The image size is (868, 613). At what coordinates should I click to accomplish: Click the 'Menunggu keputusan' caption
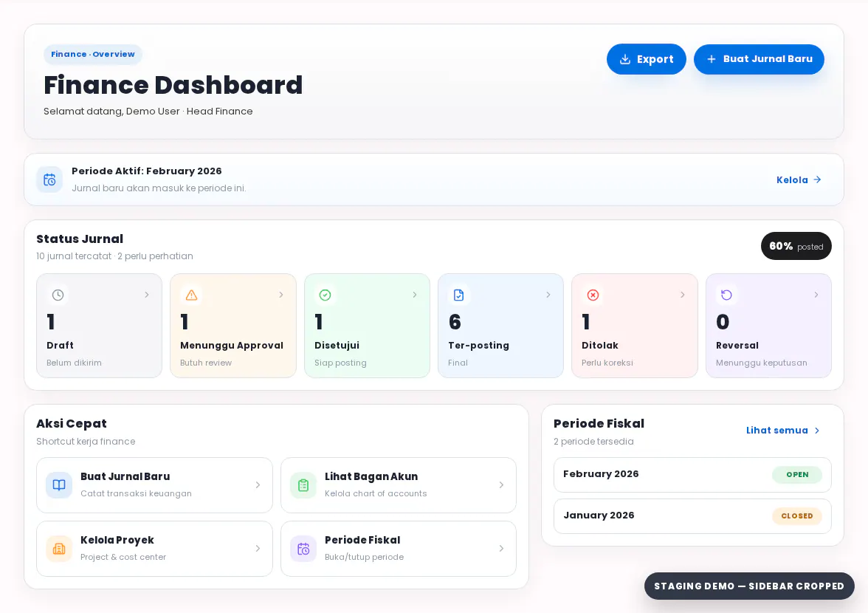click(x=761, y=363)
